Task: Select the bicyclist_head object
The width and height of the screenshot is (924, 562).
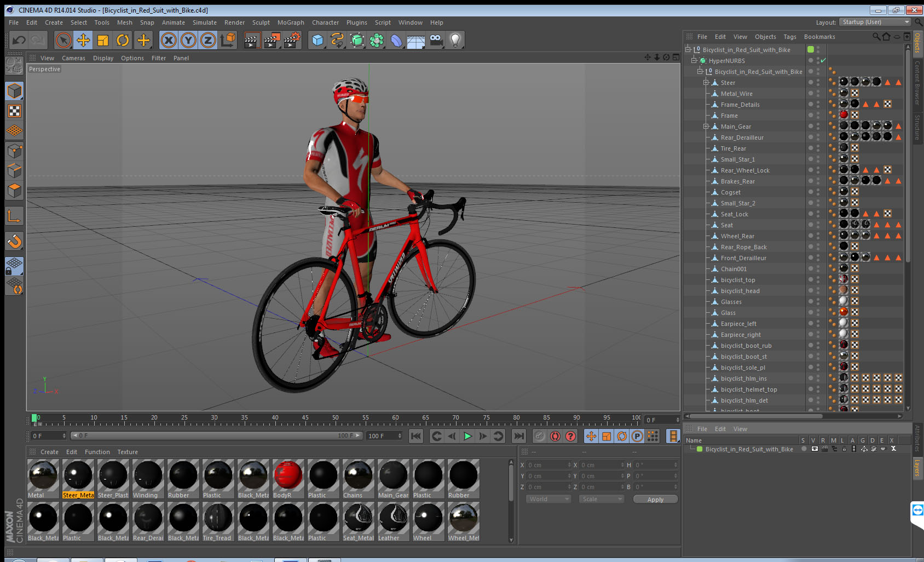Action: point(740,291)
